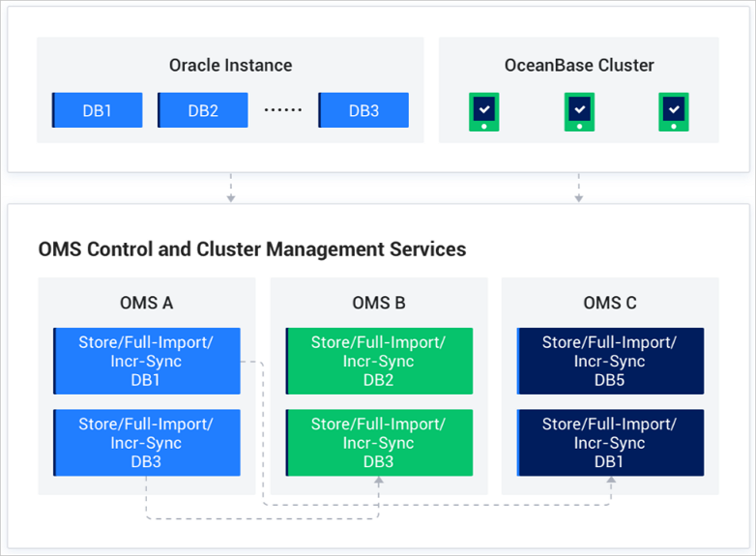Pick the dark navy DB5 block in OMS C

(610, 361)
